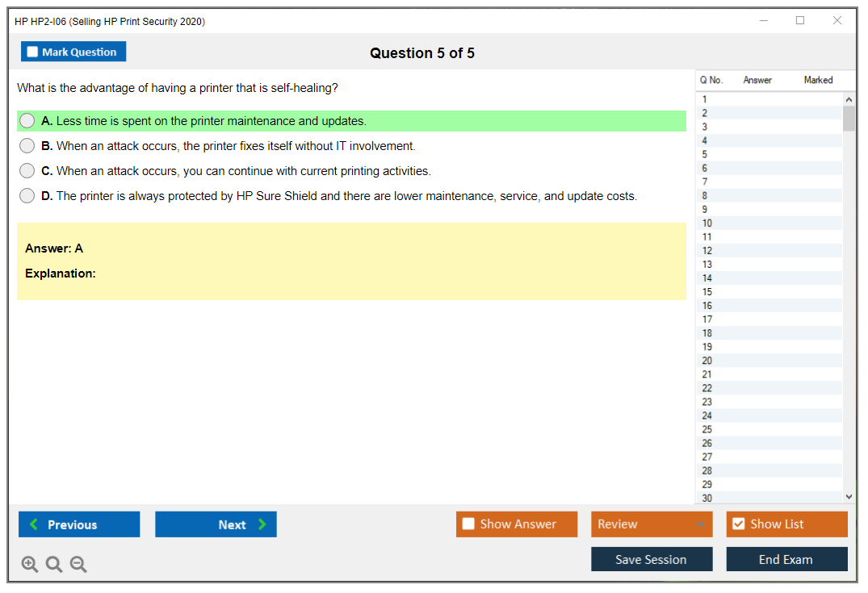
Task: Maximize the exam window
Action: tap(800, 21)
